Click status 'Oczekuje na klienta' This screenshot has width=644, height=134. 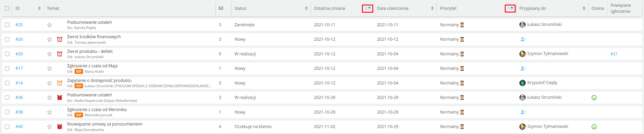coord(253,127)
